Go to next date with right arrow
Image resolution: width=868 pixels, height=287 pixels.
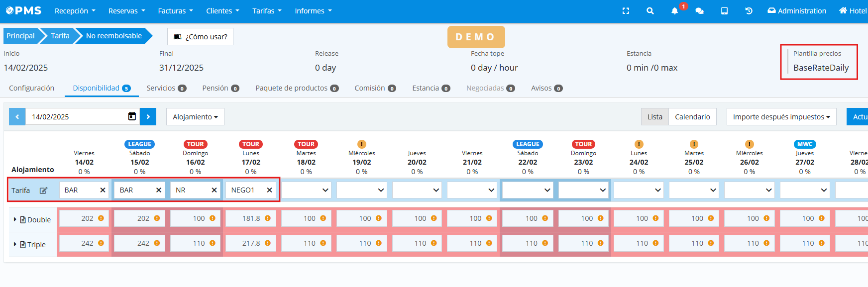[x=148, y=117]
